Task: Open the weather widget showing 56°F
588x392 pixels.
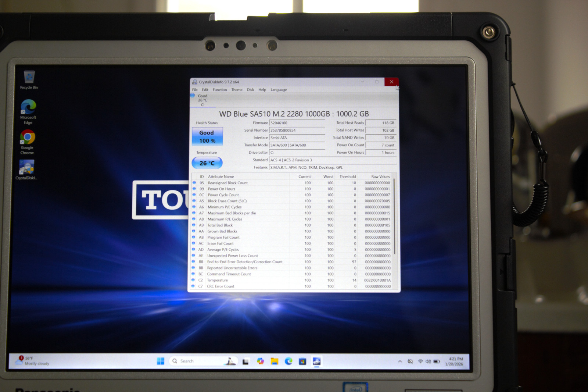Action: pos(32,361)
